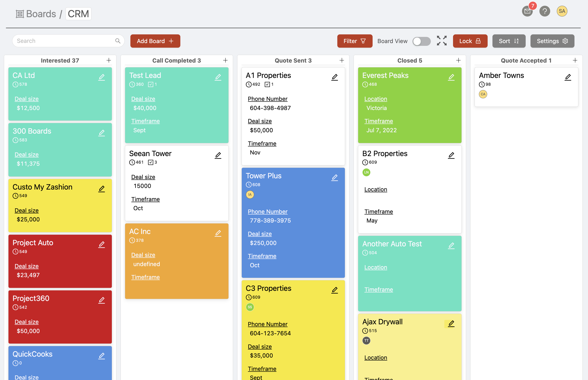
Task: Open the mail notifications icon
Action: 527,11
